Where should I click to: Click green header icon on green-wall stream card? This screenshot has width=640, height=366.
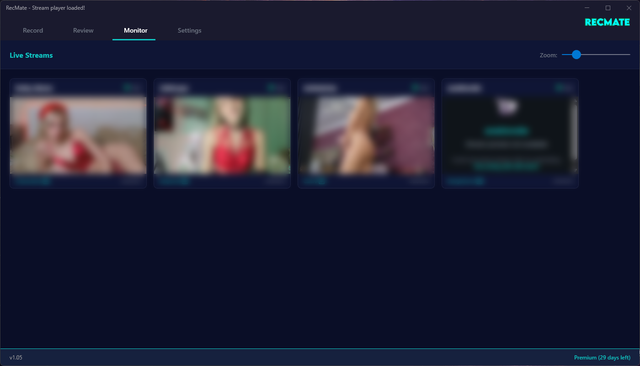[272, 87]
